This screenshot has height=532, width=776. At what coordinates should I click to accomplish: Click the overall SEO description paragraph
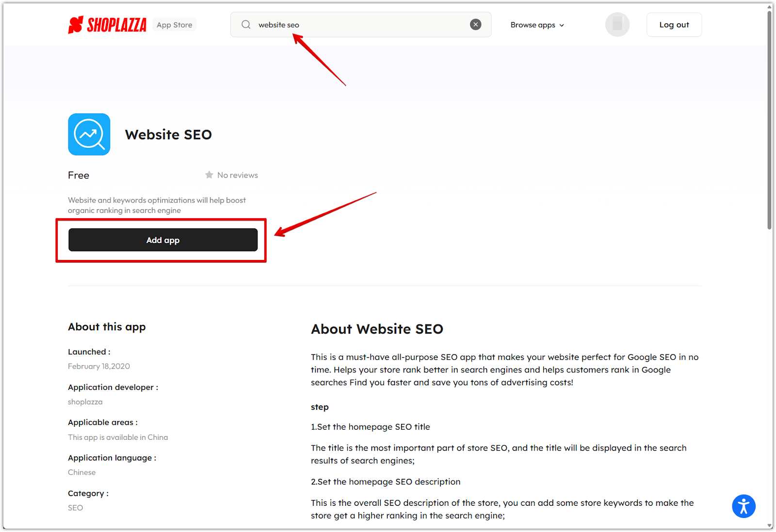pyautogui.click(x=502, y=509)
